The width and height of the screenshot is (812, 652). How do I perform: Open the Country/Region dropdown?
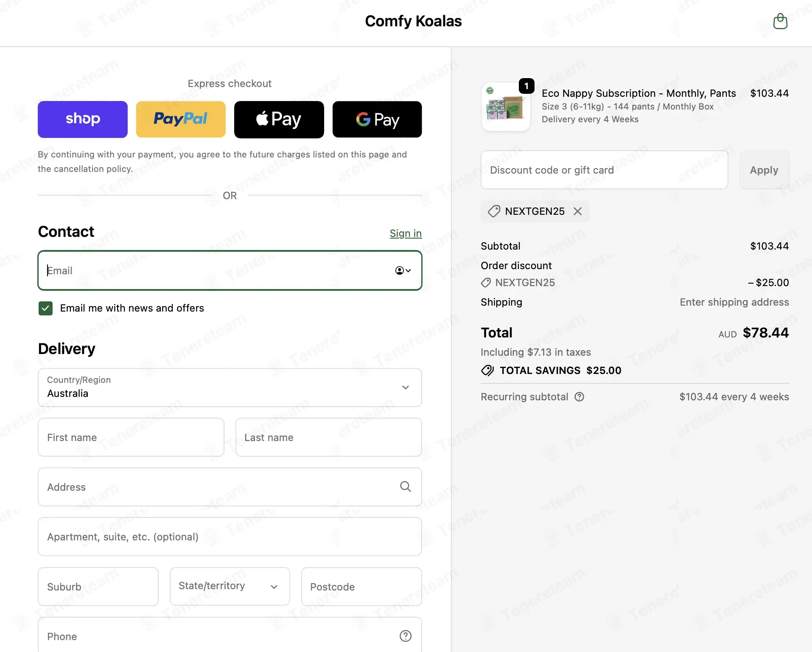230,387
